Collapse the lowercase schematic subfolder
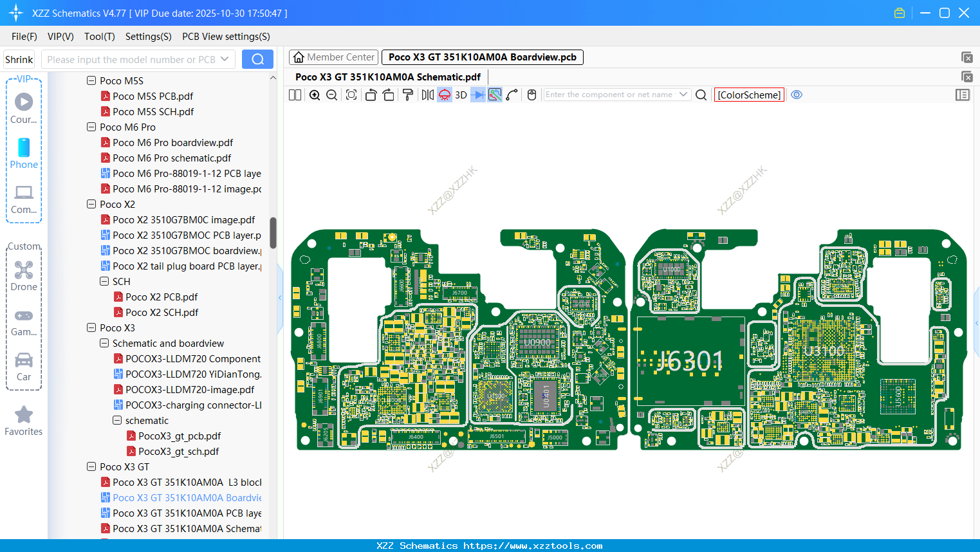The width and height of the screenshot is (980, 552). pos(117,421)
